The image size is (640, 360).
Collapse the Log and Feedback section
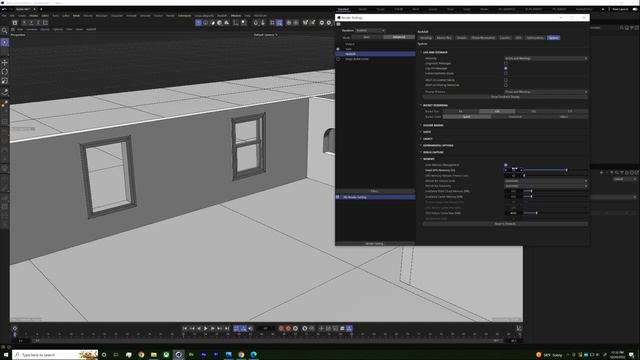(421, 52)
